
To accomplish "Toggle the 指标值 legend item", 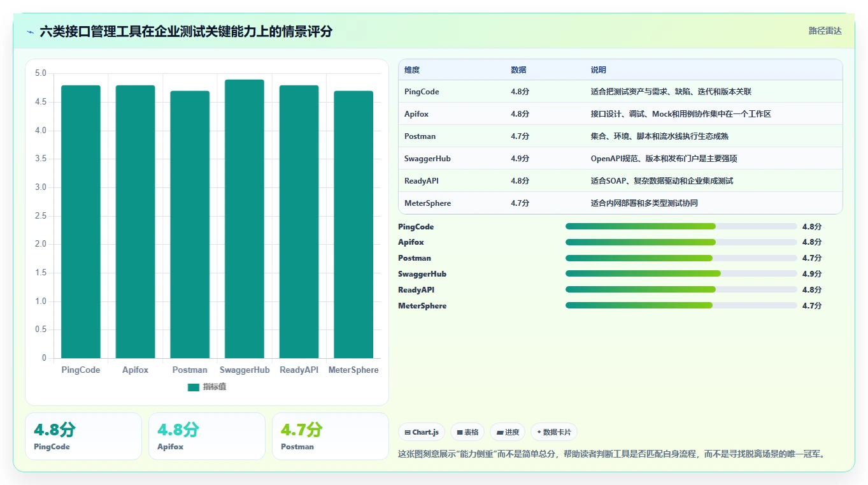I will (207, 387).
